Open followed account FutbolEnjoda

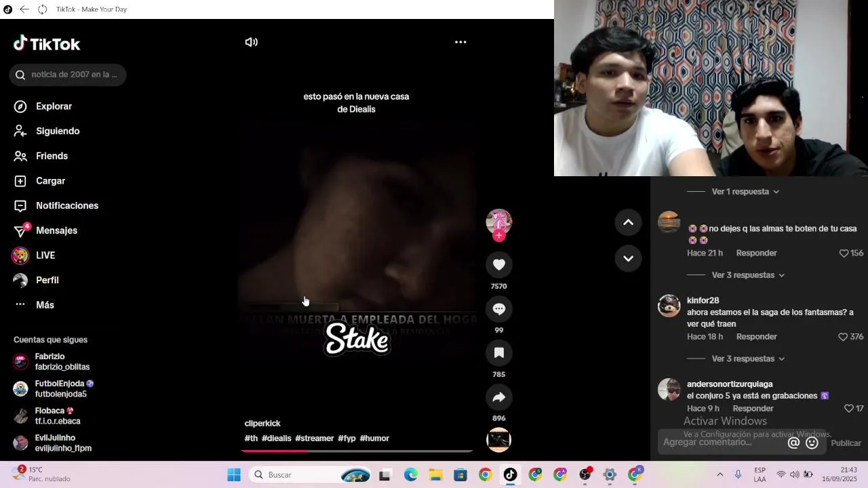click(x=54, y=388)
